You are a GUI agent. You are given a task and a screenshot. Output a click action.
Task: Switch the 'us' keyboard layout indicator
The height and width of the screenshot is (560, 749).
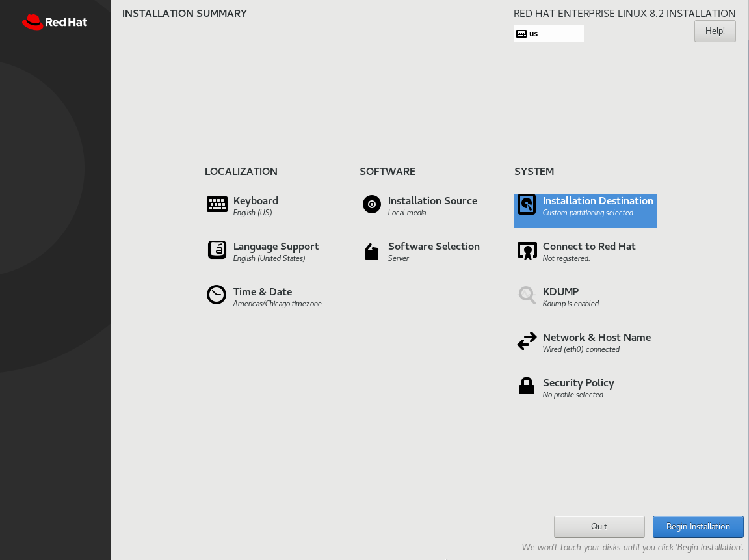click(548, 34)
